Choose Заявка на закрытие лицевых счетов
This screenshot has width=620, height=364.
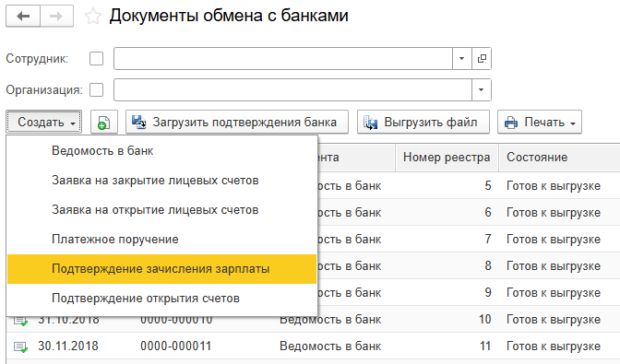161,181
